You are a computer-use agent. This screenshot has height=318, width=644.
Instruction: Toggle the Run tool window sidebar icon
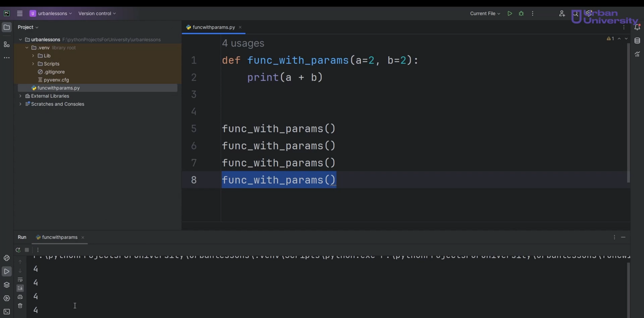[6, 271]
